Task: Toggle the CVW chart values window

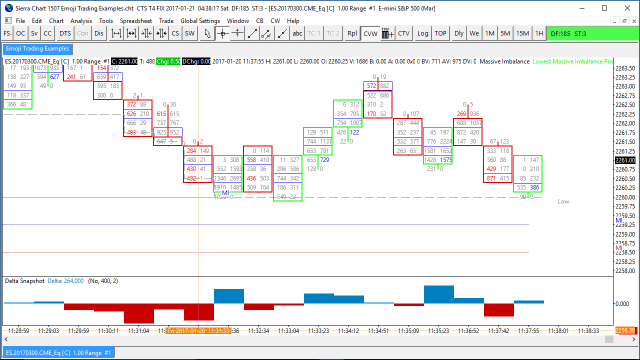Action: coord(371,33)
